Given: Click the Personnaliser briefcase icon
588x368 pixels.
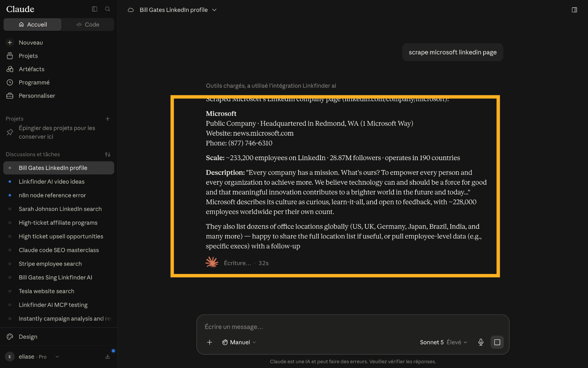Looking at the screenshot, I should point(10,96).
